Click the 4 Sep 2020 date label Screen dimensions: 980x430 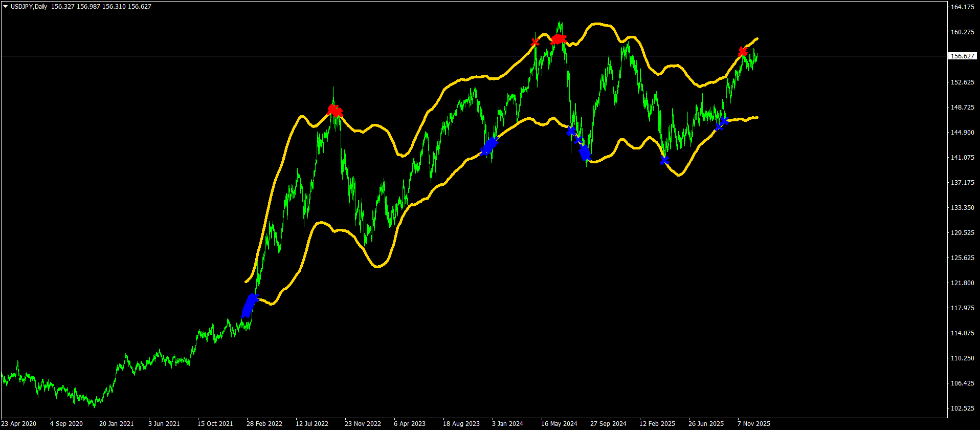(66, 424)
